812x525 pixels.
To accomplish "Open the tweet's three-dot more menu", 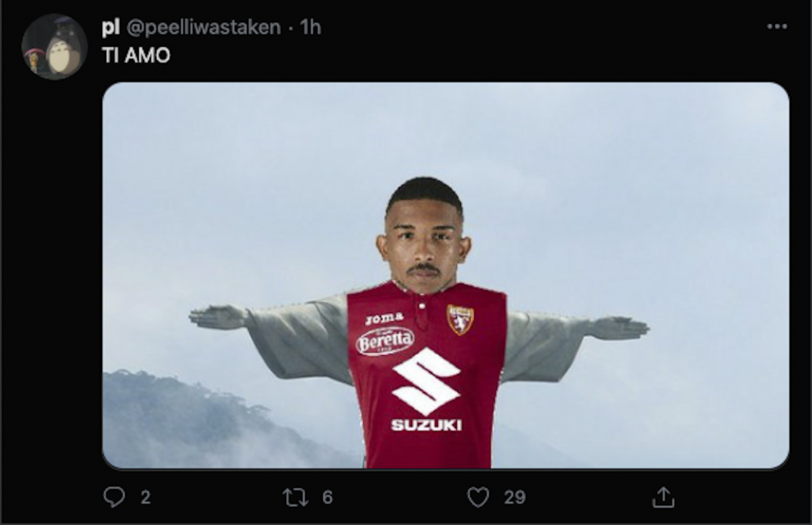I will [777, 27].
